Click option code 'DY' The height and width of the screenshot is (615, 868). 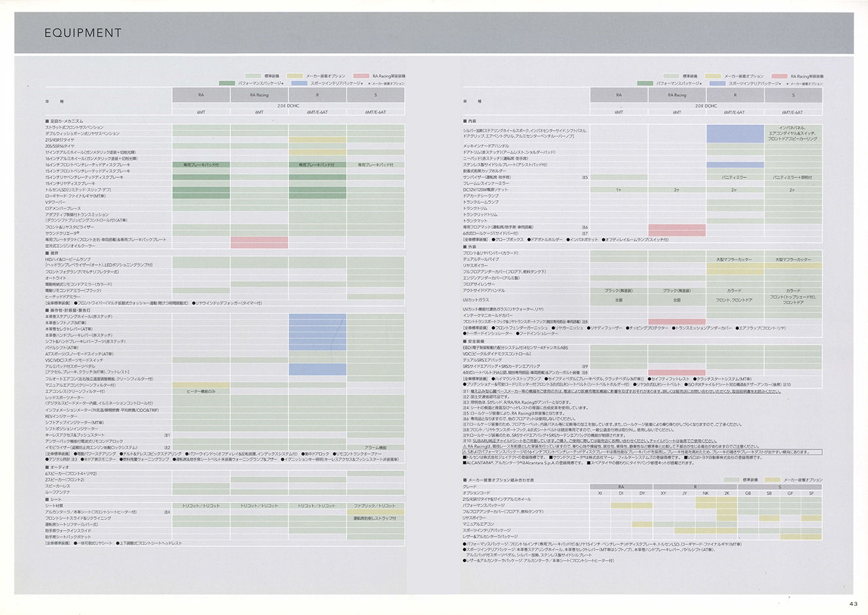pos(642,493)
